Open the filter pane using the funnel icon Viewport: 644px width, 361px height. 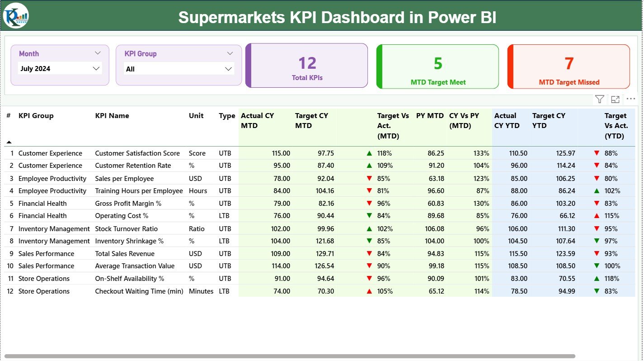[x=599, y=99]
